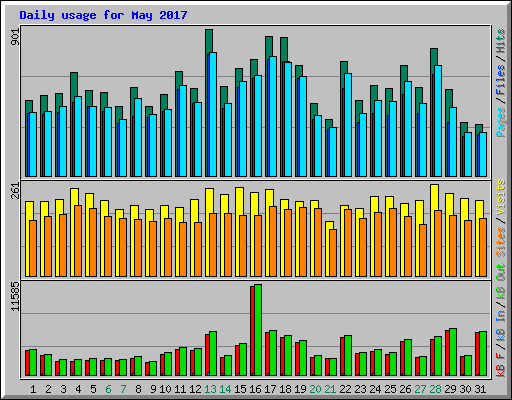Click day 12 label on the x-axis
Screen dimensions: 512x400
[195, 389]
